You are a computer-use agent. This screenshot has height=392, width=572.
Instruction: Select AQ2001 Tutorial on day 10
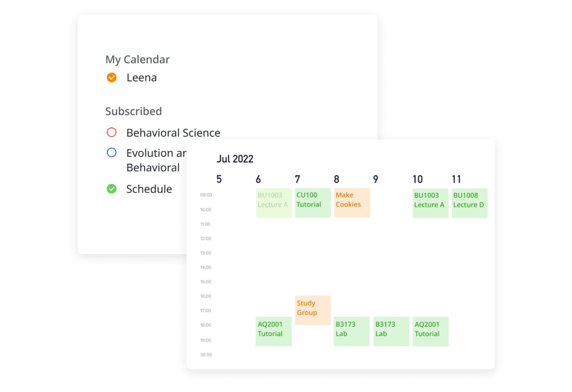click(x=430, y=331)
